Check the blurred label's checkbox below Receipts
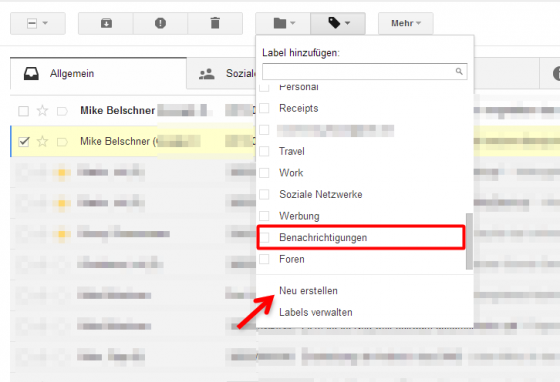Viewport: 560px width, 382px height. click(x=264, y=130)
